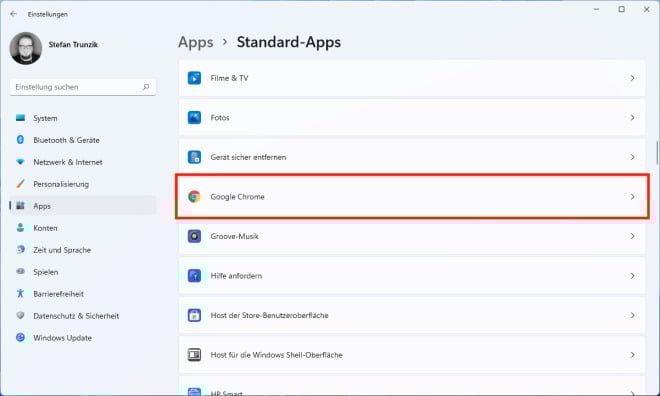
Task: Click the Konten person icon
Action: pos(20,228)
